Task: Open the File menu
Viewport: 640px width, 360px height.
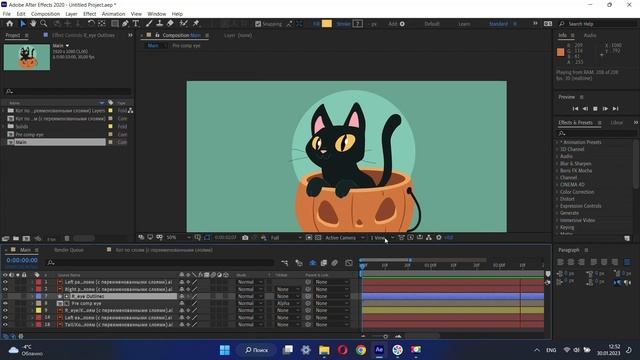Action: 7,14
